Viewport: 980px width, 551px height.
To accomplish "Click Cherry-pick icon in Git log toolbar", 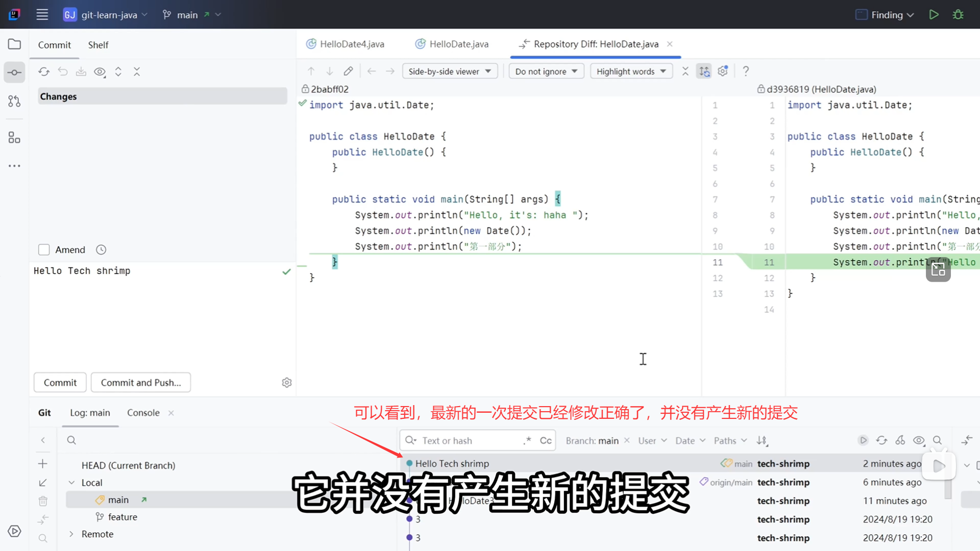I will coord(900,440).
